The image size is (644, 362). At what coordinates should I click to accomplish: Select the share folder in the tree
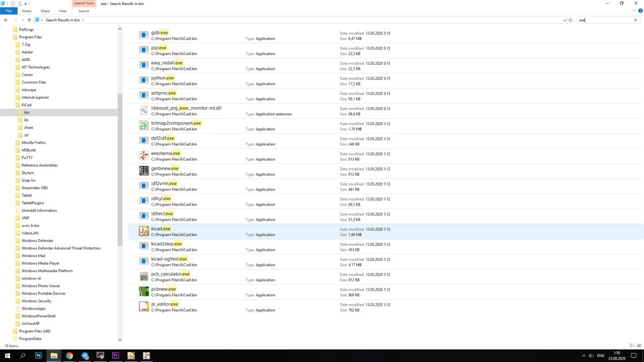[28, 127]
